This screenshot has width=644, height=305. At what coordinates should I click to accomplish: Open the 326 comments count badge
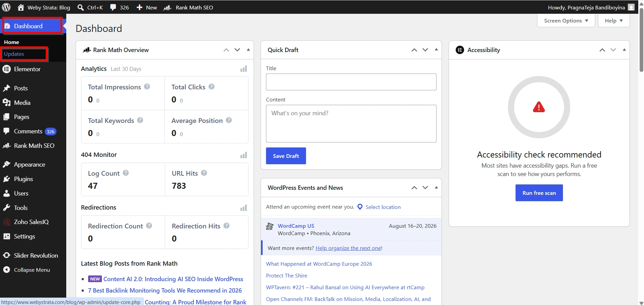click(x=50, y=132)
